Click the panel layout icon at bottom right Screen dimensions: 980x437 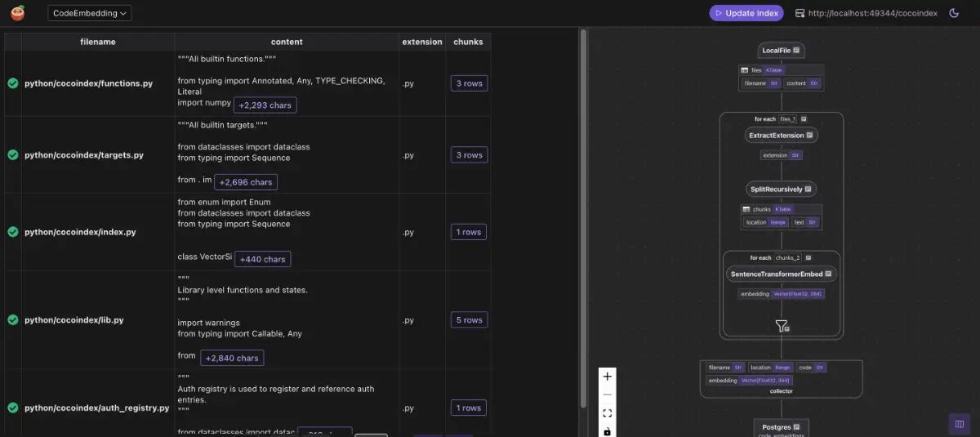pyautogui.click(x=959, y=424)
